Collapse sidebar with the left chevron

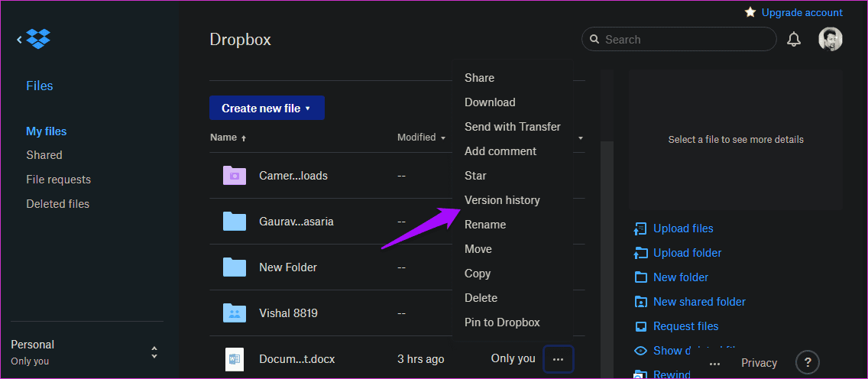19,39
